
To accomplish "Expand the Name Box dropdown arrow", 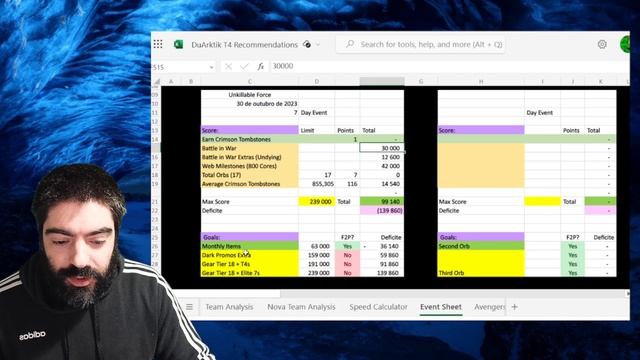I will tap(211, 67).
